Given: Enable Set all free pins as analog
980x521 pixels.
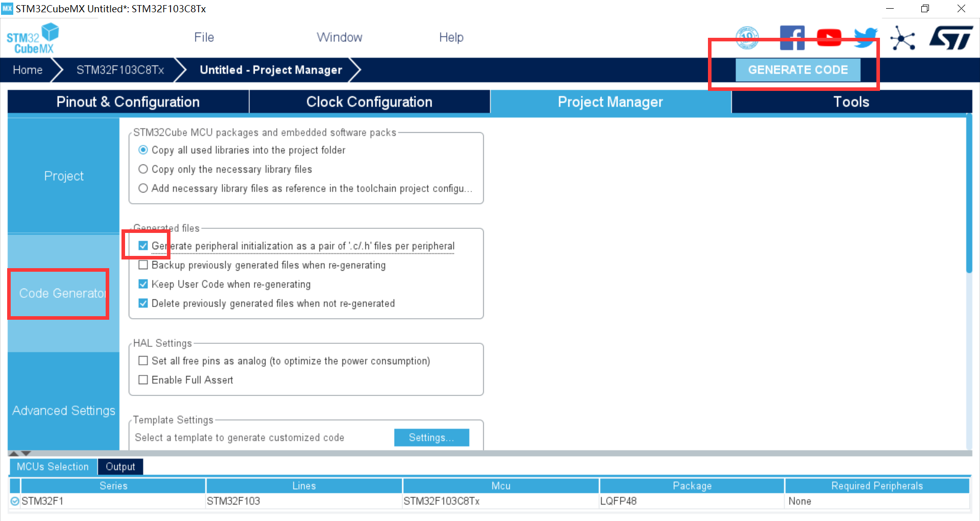Looking at the screenshot, I should point(143,361).
